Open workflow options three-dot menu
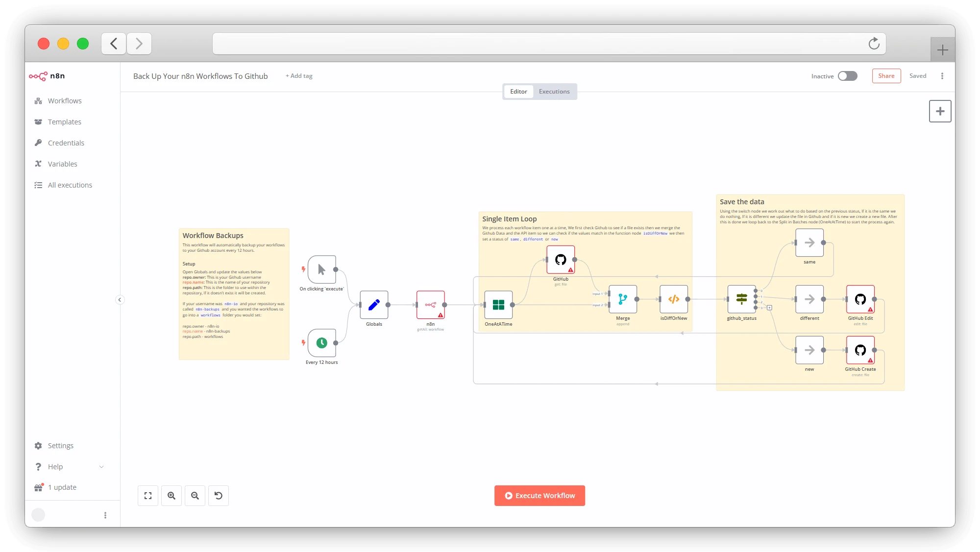The width and height of the screenshot is (980, 552). coord(942,76)
